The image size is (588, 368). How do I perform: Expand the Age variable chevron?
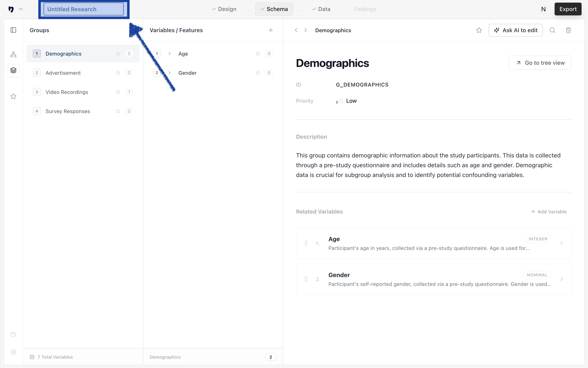click(170, 54)
